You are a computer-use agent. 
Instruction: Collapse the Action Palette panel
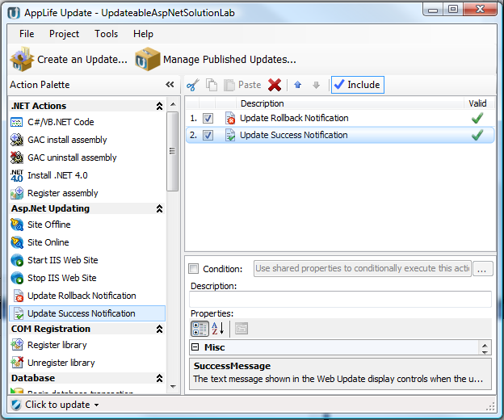[x=170, y=85]
